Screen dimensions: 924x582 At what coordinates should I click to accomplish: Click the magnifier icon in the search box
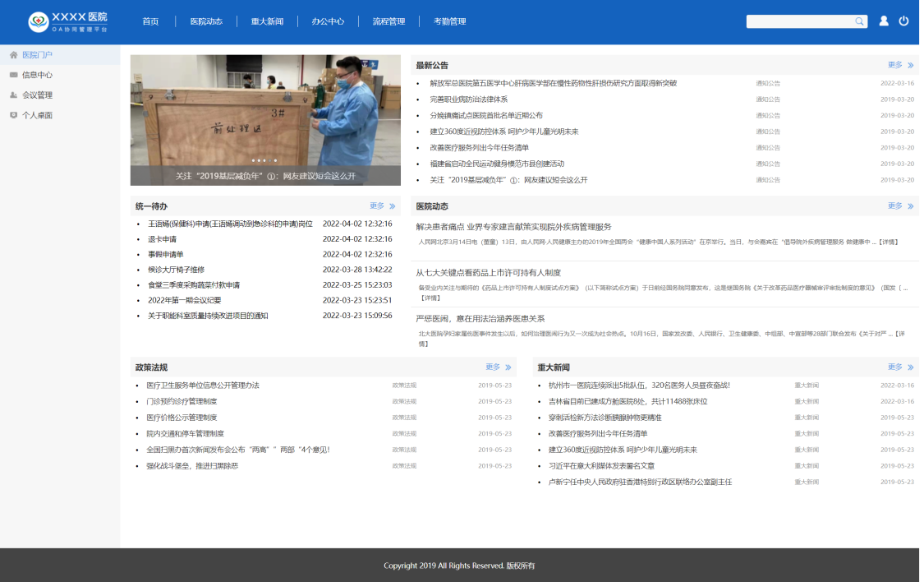[859, 21]
